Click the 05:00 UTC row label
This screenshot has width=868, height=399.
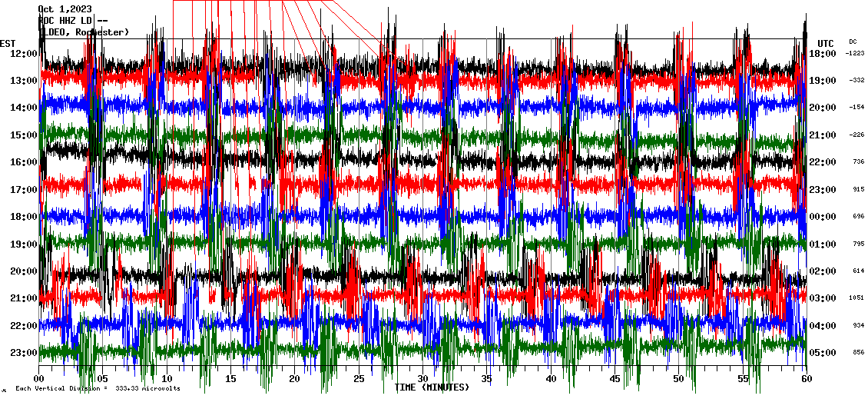[823, 353]
